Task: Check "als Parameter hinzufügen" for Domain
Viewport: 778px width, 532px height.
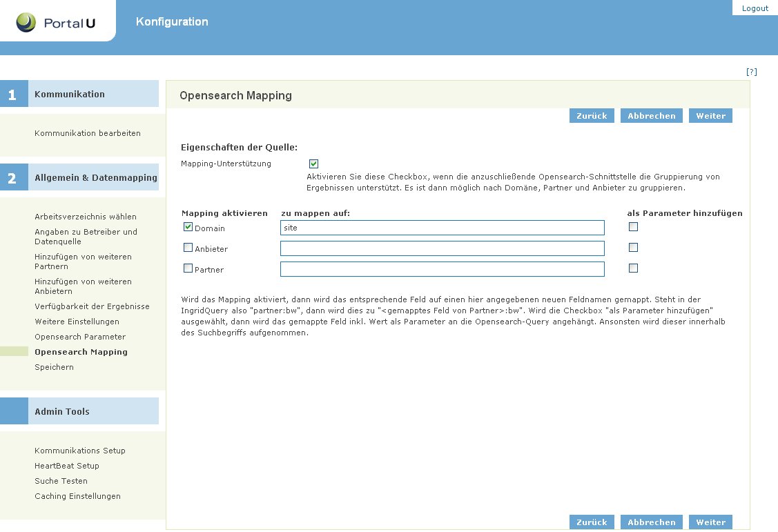Action: [633, 226]
